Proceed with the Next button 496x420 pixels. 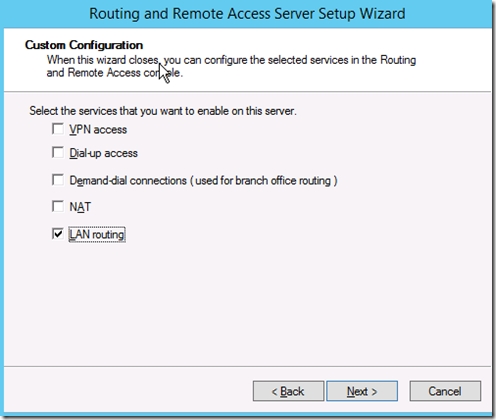362,391
